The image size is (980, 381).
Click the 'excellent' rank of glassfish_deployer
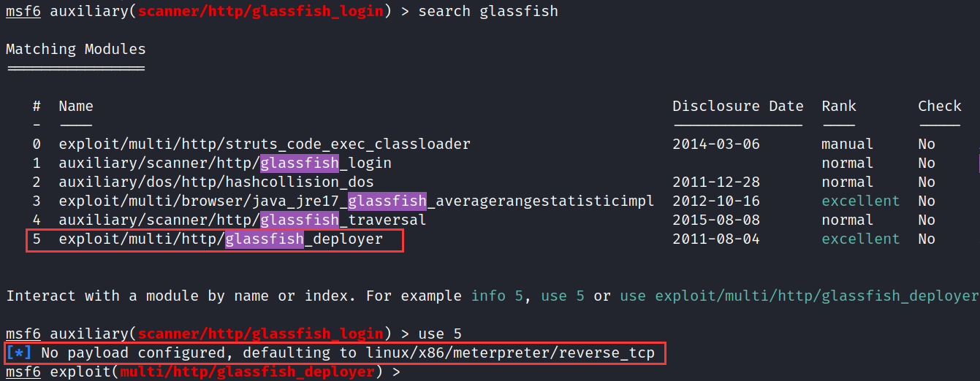tap(860, 239)
